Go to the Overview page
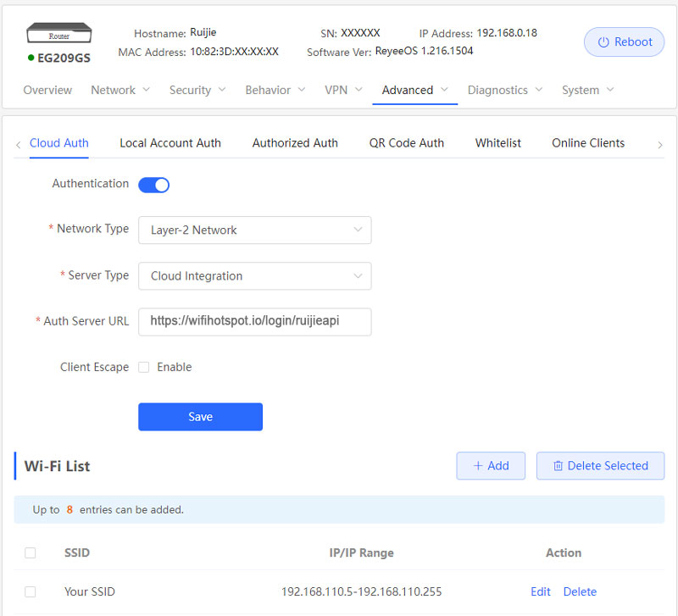The image size is (678, 616). coord(47,90)
